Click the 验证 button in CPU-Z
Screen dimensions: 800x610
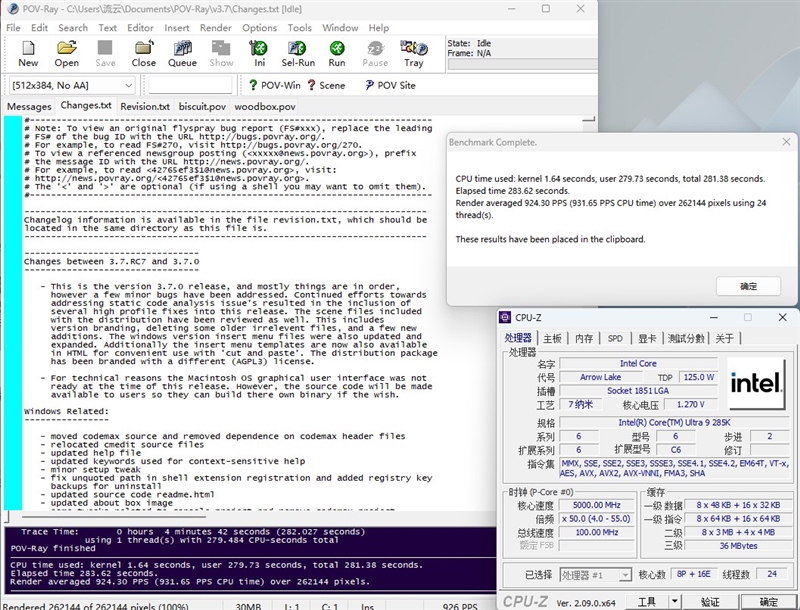pos(710,601)
